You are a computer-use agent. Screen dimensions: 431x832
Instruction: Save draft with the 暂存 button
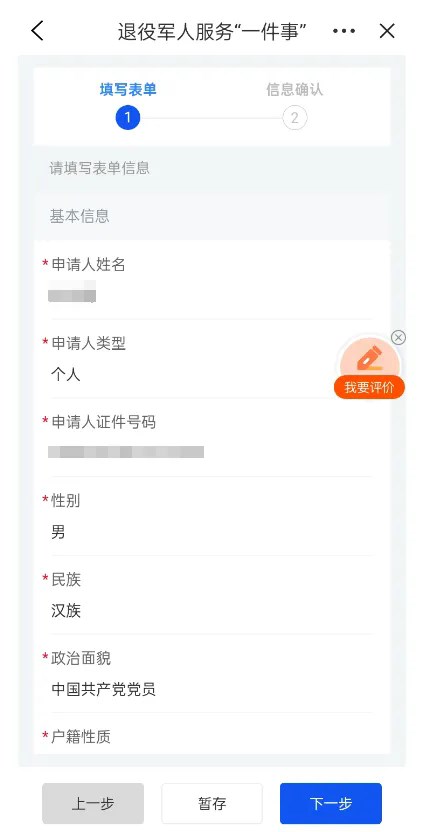[212, 803]
